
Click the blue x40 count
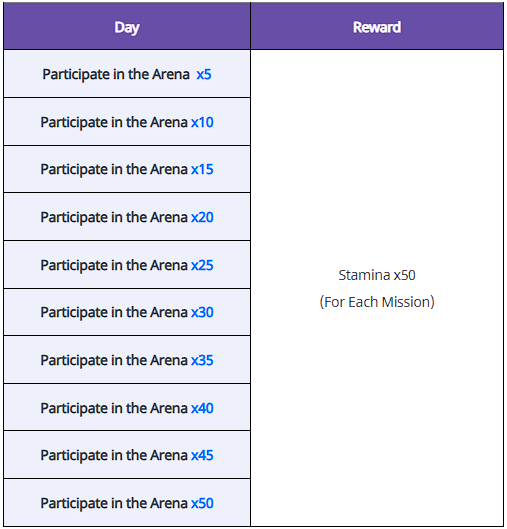202,408
